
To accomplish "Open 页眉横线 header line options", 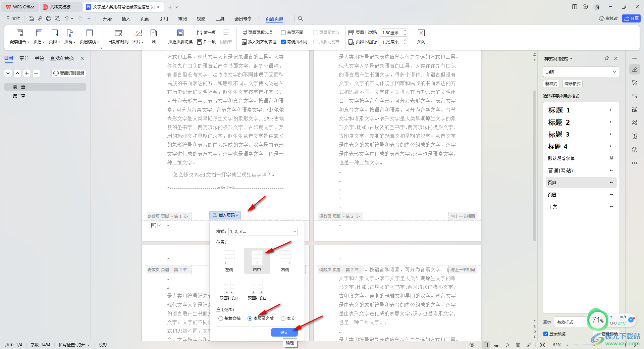I will click(89, 37).
